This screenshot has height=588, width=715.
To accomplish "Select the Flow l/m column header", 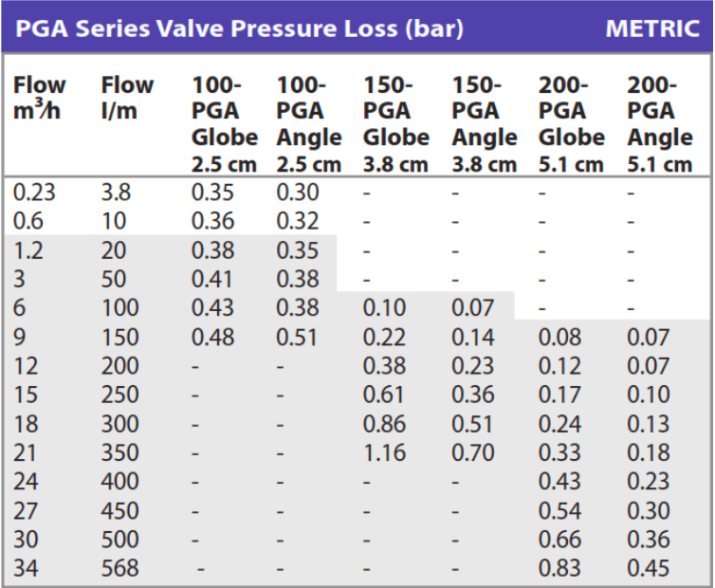I will point(127,97).
